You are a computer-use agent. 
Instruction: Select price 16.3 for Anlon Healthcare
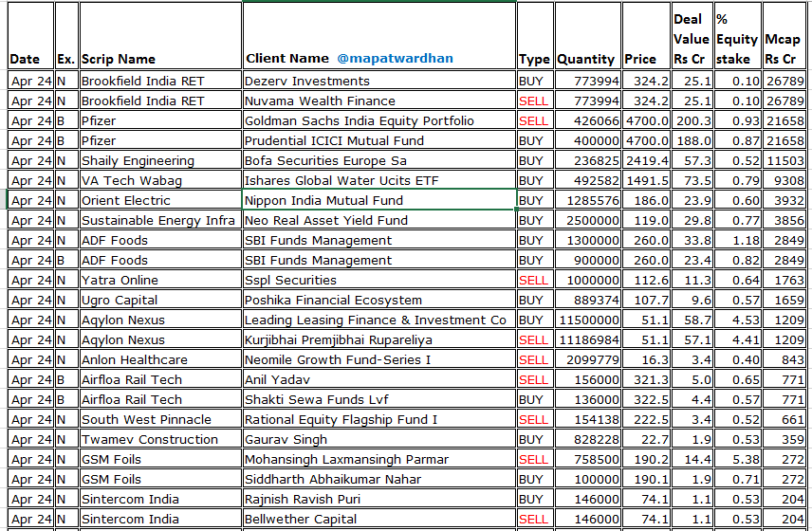coord(646,359)
